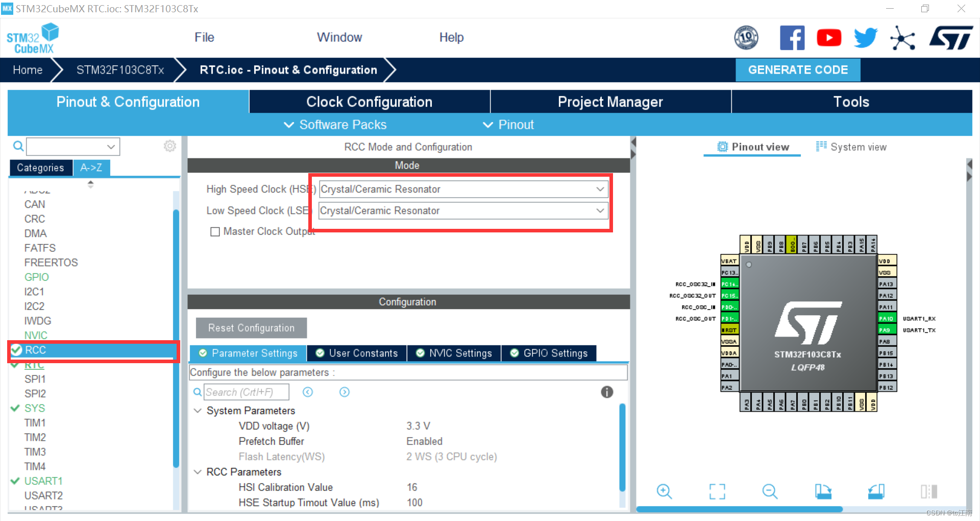
Task: Collapse the mode panel left arrow
Action: (x=633, y=142)
